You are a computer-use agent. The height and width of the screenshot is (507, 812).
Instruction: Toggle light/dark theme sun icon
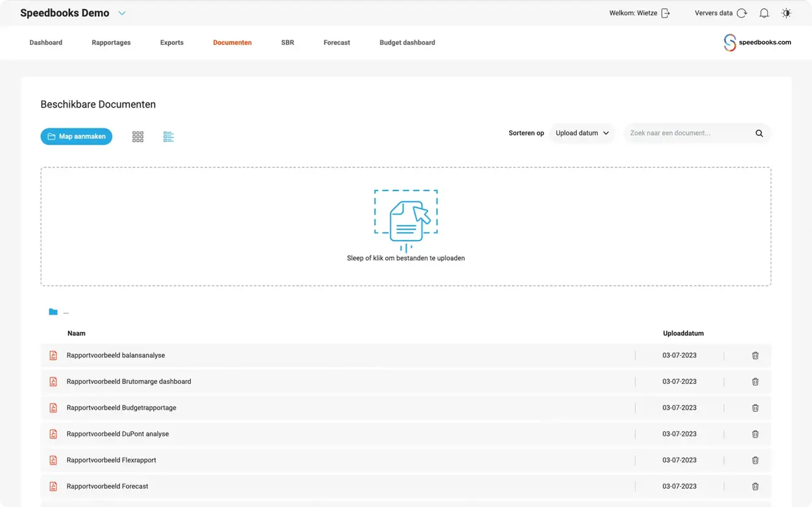[786, 13]
